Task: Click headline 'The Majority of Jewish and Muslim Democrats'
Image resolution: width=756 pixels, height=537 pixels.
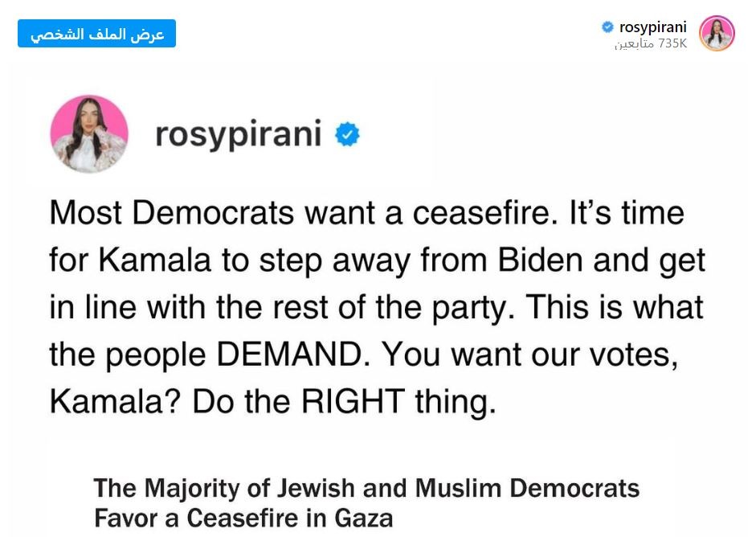Action: click(366, 488)
